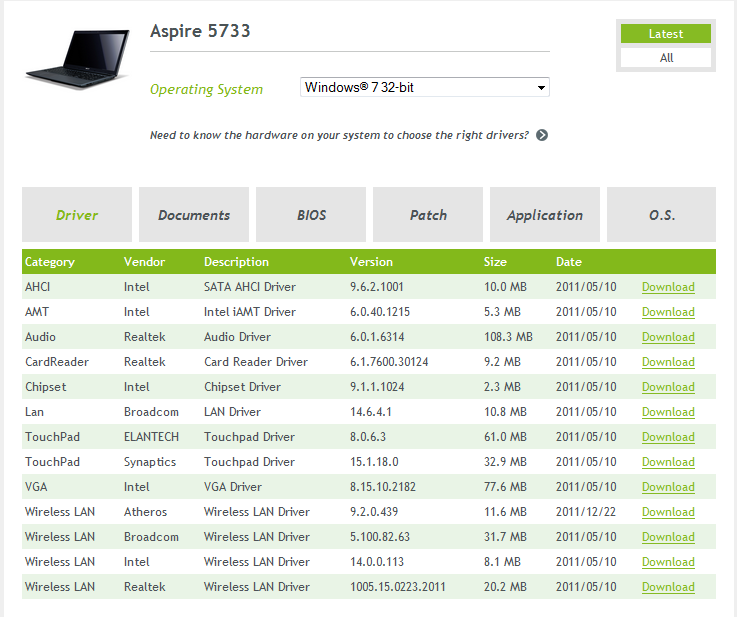
Task: Download the Broadcom Wireless LAN Driver
Action: pyautogui.click(x=668, y=537)
